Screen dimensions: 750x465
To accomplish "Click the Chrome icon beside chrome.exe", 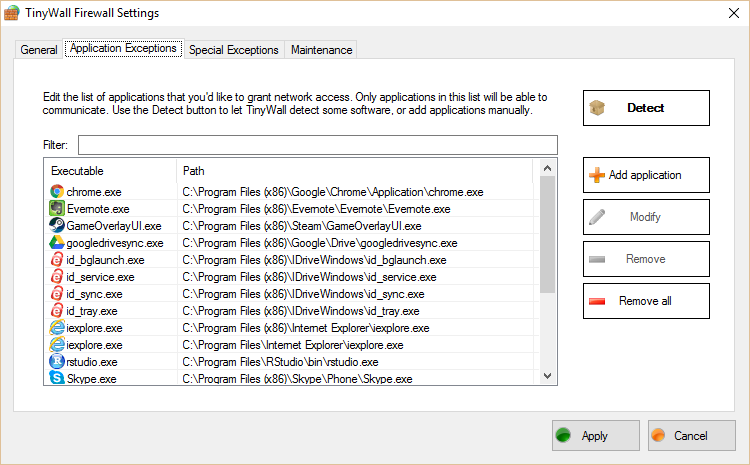I will pos(57,192).
